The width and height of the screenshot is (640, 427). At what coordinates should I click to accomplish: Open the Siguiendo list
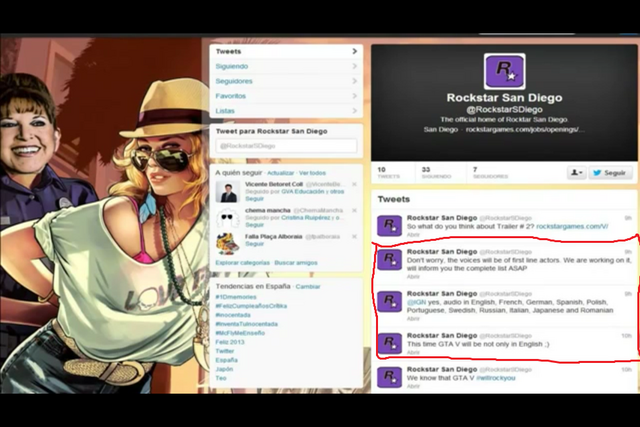[x=286, y=66]
